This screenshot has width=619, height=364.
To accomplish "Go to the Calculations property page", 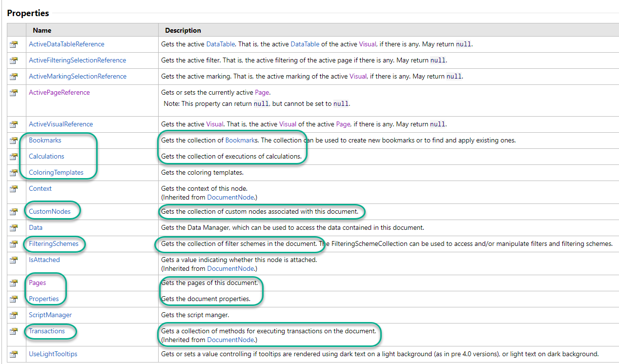I will 46,156.
